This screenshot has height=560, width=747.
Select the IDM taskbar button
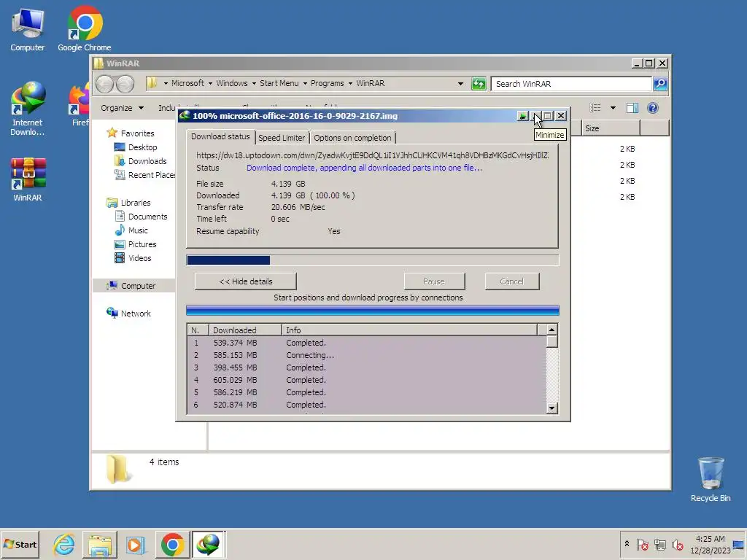[x=208, y=544]
